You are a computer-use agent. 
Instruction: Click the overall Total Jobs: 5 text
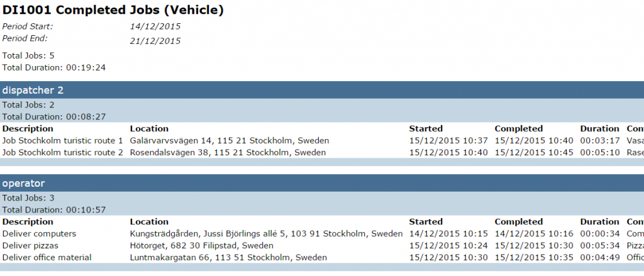[28, 56]
